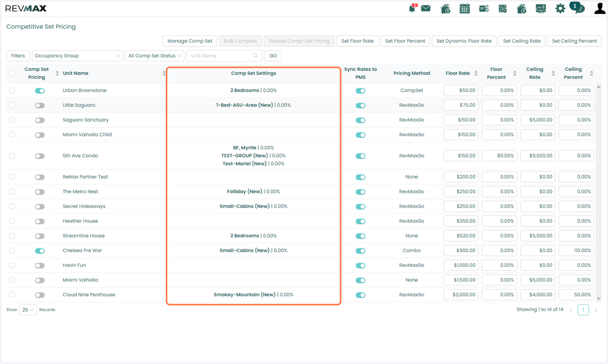Click the GO search button
The image size is (608, 364).
[273, 56]
